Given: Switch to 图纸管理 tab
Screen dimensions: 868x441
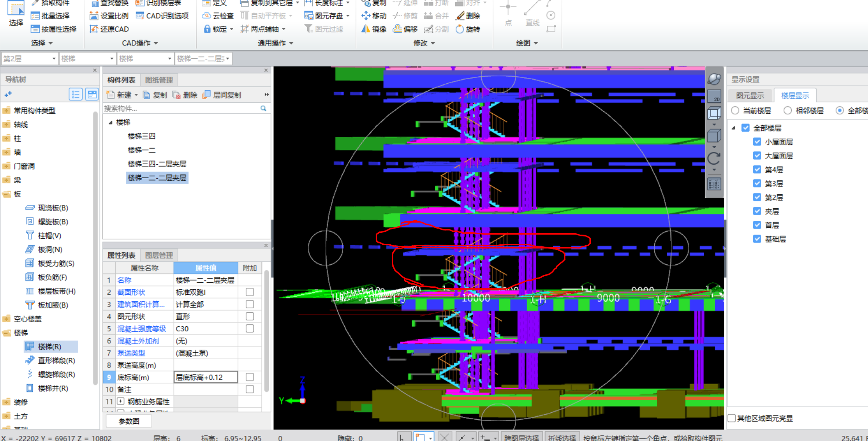Looking at the screenshot, I should (x=159, y=80).
